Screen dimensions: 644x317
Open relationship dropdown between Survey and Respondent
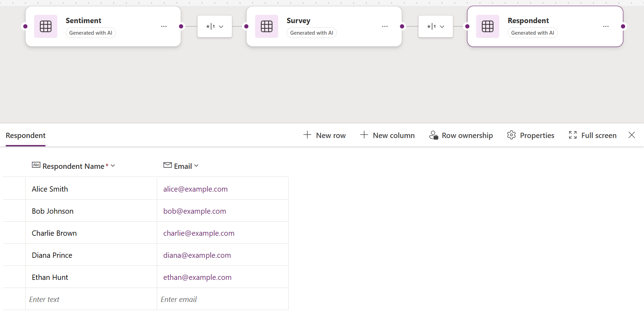tap(436, 27)
